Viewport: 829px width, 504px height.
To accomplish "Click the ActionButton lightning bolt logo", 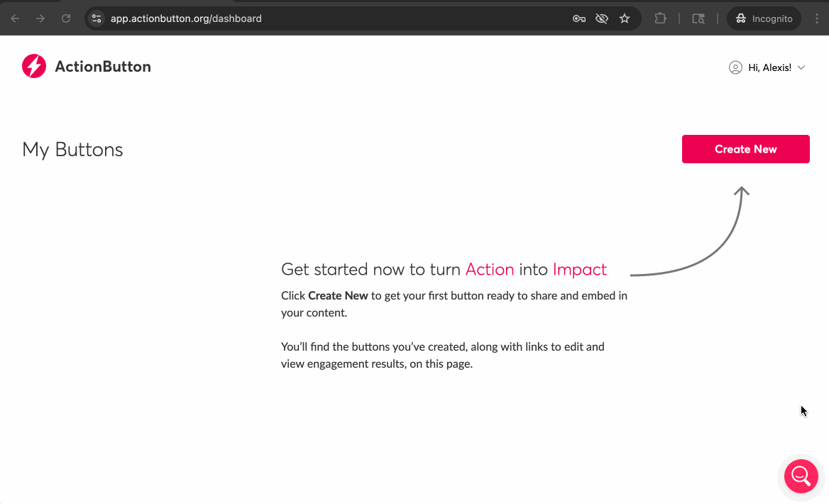I will [x=34, y=66].
